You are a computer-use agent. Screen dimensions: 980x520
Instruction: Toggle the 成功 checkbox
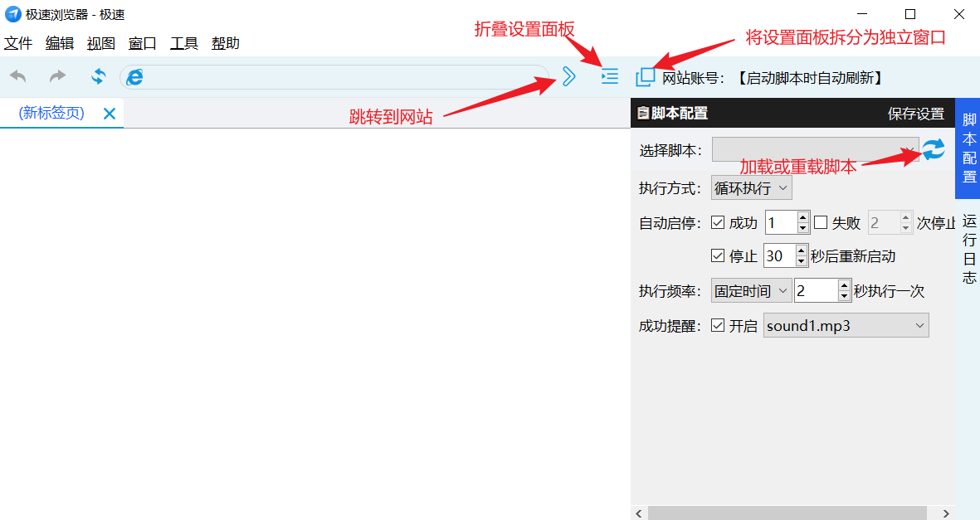(x=719, y=222)
